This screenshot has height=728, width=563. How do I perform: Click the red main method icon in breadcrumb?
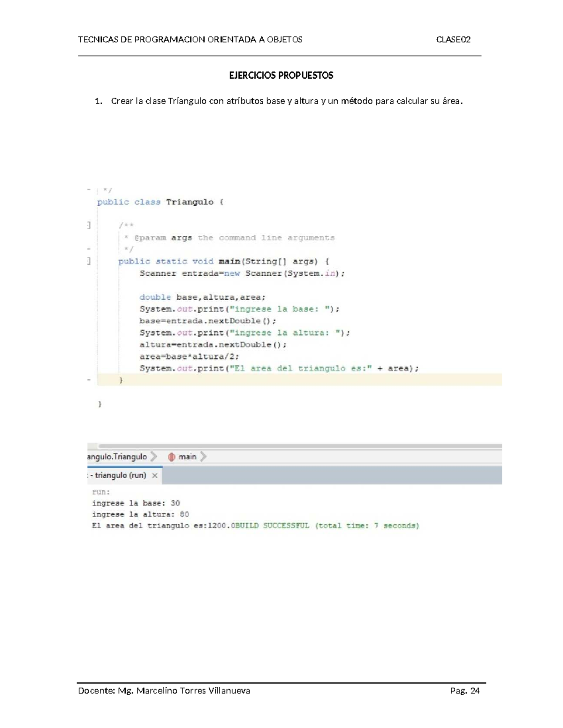[x=172, y=457]
